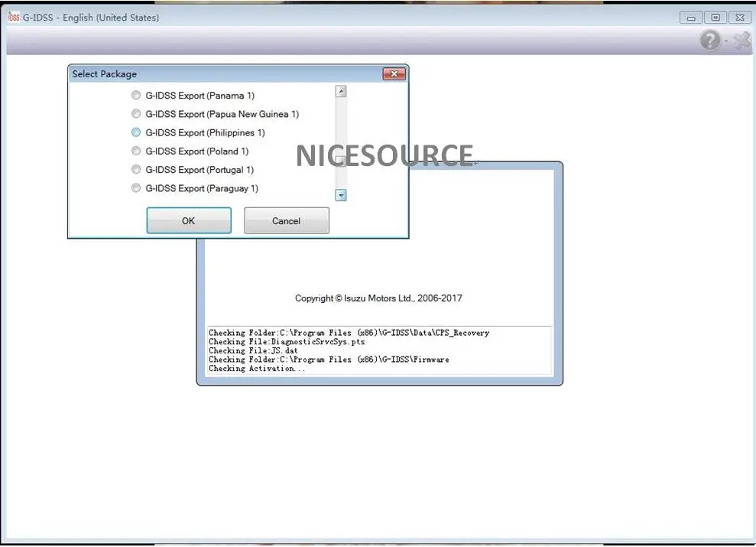Choose G-IDSS Export (Philippines 1) radio button
This screenshot has width=756, height=547.
pos(136,132)
